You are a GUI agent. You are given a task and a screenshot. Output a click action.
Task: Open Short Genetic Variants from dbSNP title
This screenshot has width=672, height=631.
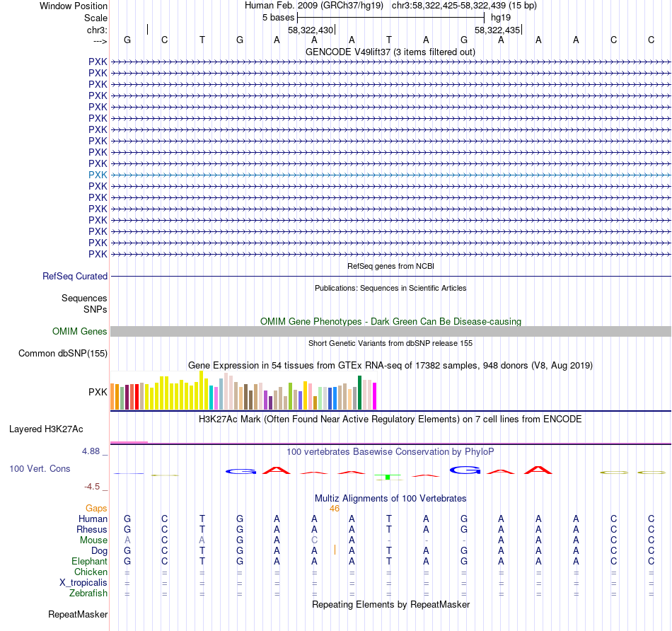pyautogui.click(x=390, y=343)
